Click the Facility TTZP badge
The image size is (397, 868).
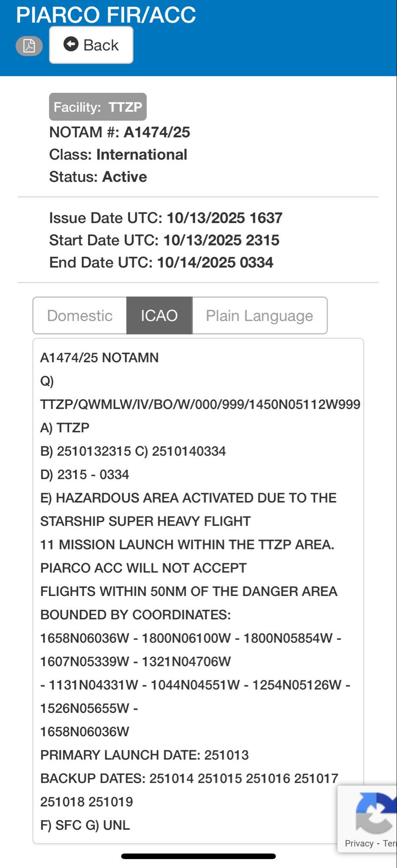pos(98,107)
